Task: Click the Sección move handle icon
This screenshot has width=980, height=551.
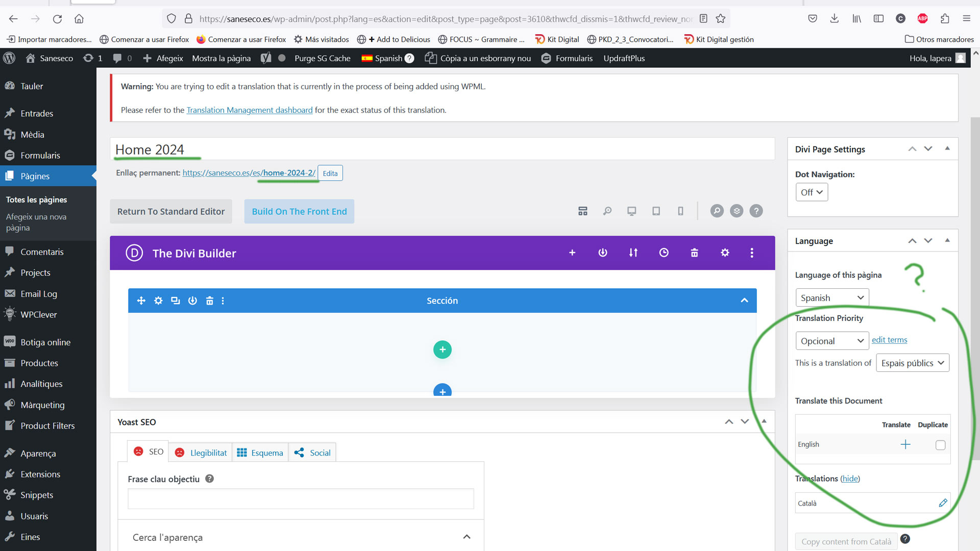Action: tap(141, 300)
